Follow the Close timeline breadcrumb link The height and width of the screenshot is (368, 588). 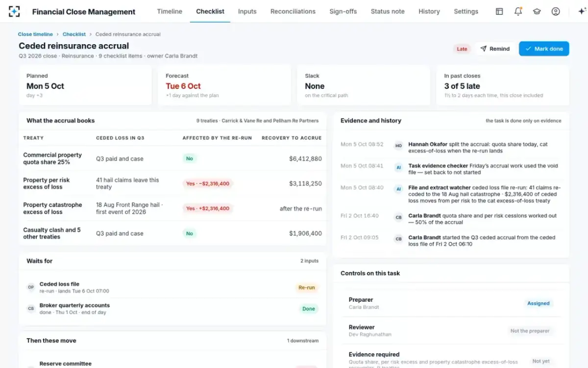click(x=35, y=34)
